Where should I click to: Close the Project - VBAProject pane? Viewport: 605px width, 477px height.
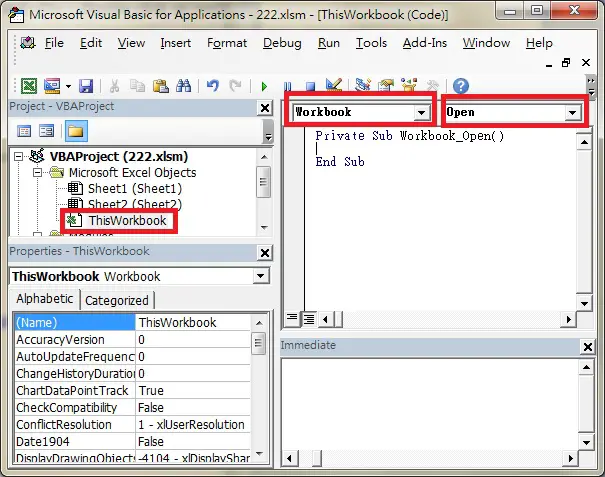coord(265,108)
